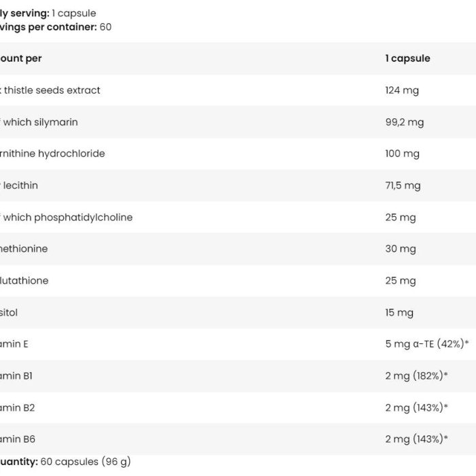Click the vitamin B6 2 mg (143%) value
This screenshot has width=476, height=476.
(x=416, y=439)
